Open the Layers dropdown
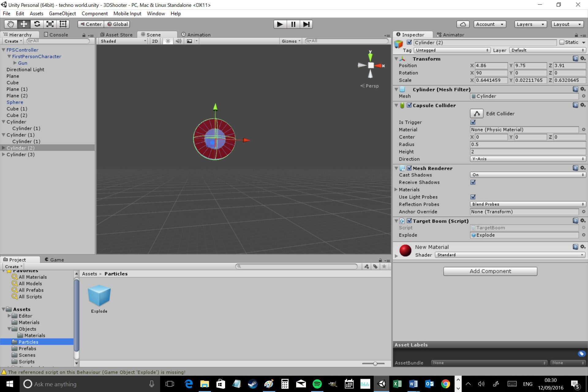Screen dimensions: 588x392 (x=530, y=24)
